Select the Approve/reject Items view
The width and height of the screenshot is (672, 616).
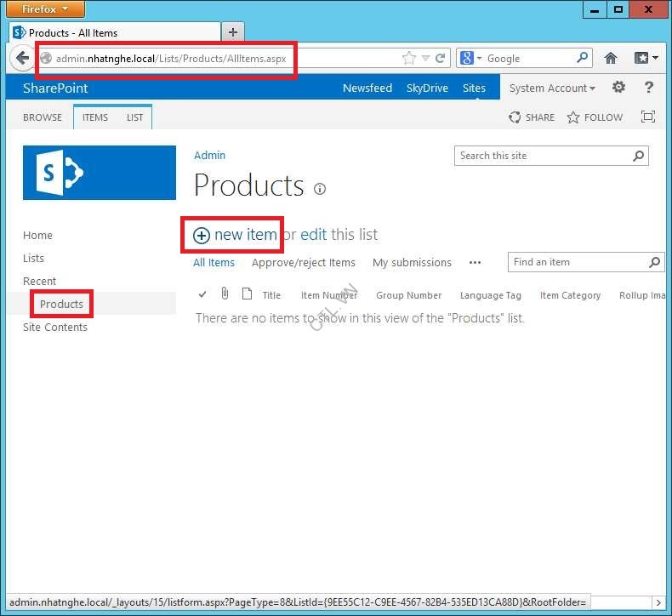point(304,263)
